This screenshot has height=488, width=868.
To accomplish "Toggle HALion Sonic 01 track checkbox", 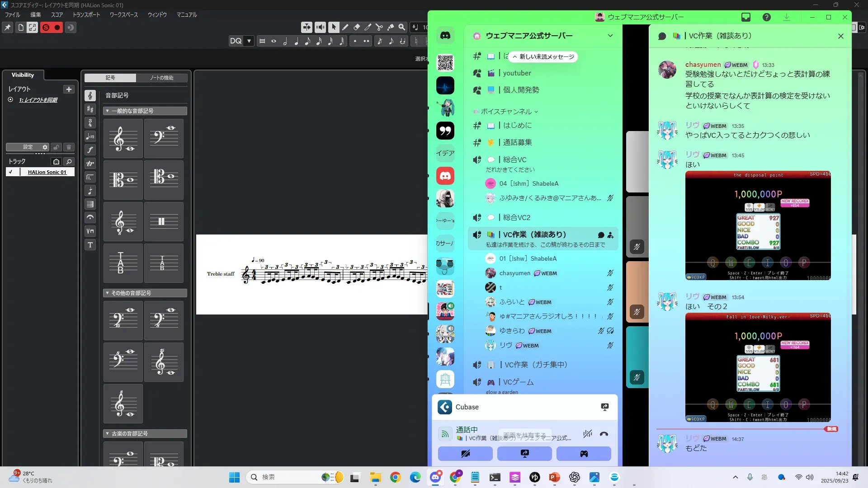I will point(10,172).
